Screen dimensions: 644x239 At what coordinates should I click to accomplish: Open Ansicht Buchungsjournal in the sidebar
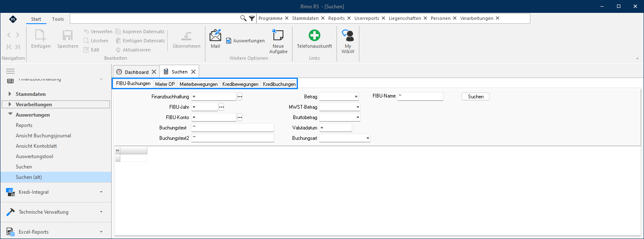tap(43, 136)
